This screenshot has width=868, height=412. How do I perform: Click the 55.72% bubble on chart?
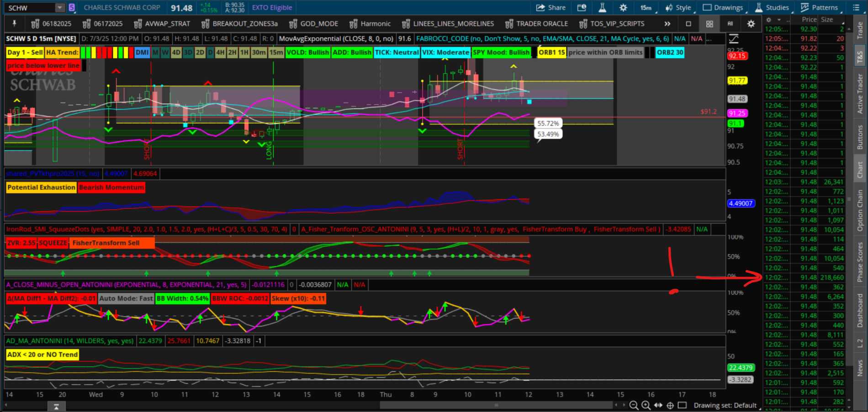pos(548,123)
